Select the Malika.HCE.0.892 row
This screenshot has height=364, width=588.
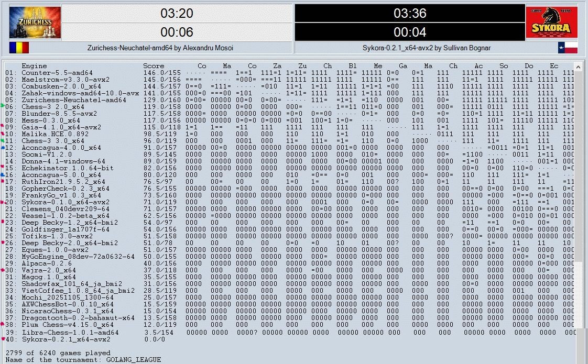tap(289, 134)
